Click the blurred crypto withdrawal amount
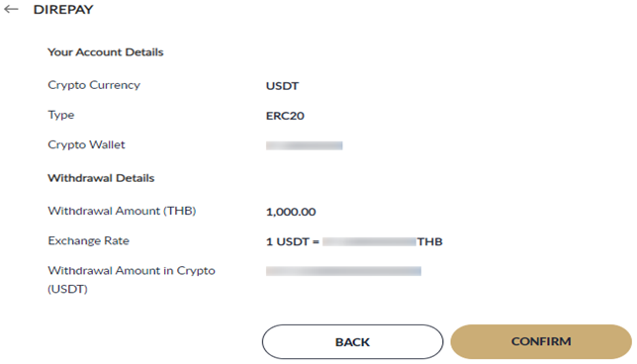Screen dimensions: 637x364 (343, 271)
